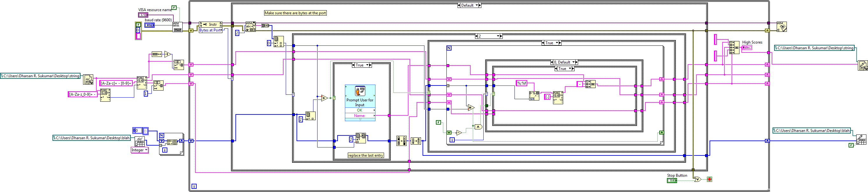Screen dimensions: 868x192
Task: Click the Read from Text File icon
Action: click(88, 79)
